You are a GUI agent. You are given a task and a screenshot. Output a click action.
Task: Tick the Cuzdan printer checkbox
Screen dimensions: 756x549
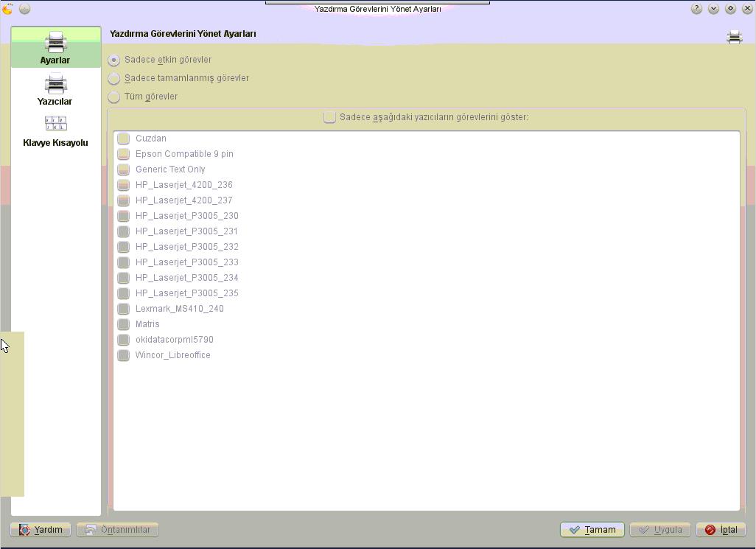124,139
